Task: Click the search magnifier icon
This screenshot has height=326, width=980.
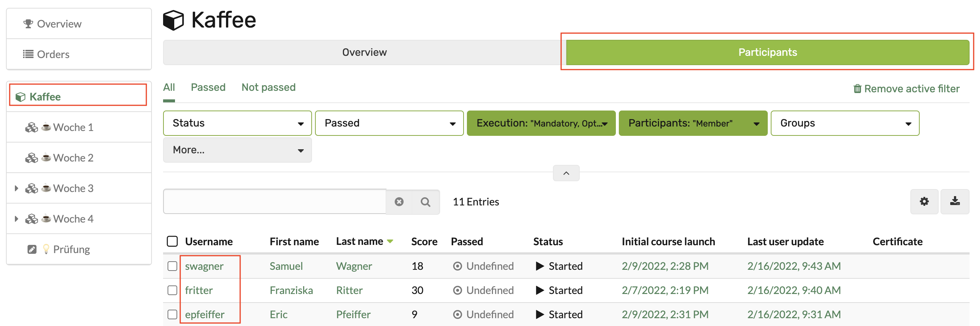Action: (x=425, y=202)
